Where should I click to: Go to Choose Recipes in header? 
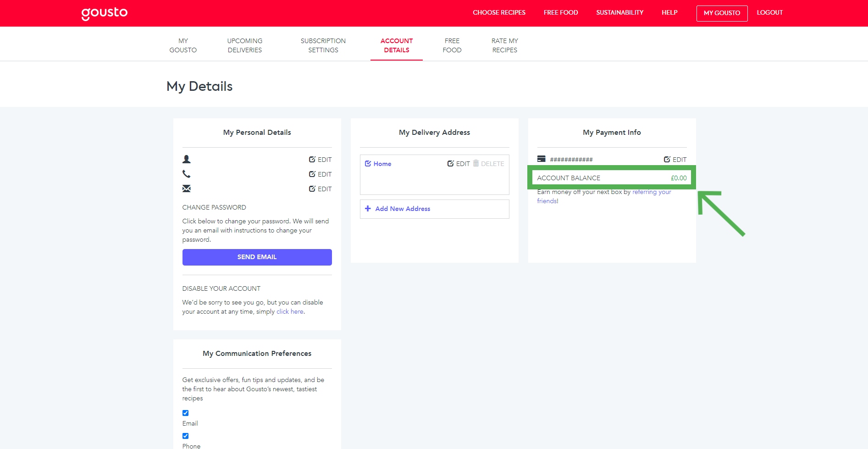pyautogui.click(x=499, y=13)
